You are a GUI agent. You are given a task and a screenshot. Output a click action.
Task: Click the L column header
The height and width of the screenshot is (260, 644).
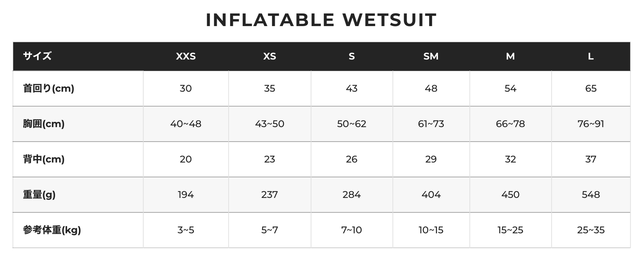click(x=591, y=56)
